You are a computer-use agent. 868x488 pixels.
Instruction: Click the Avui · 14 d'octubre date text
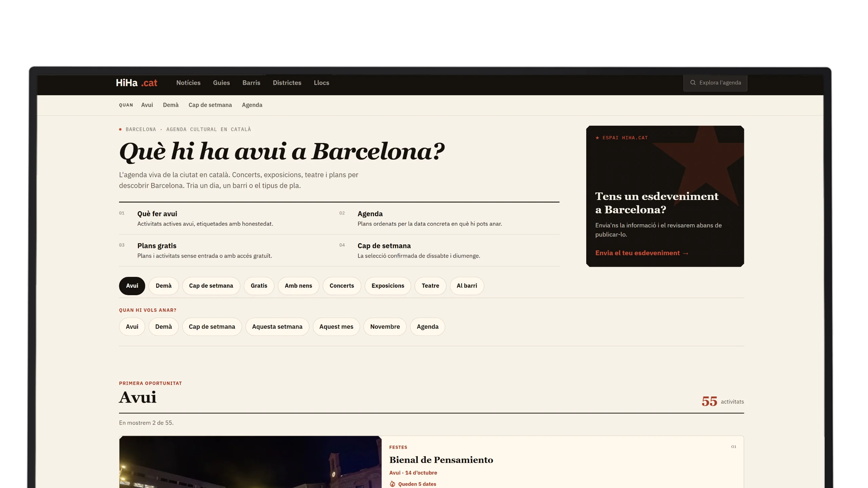click(413, 473)
